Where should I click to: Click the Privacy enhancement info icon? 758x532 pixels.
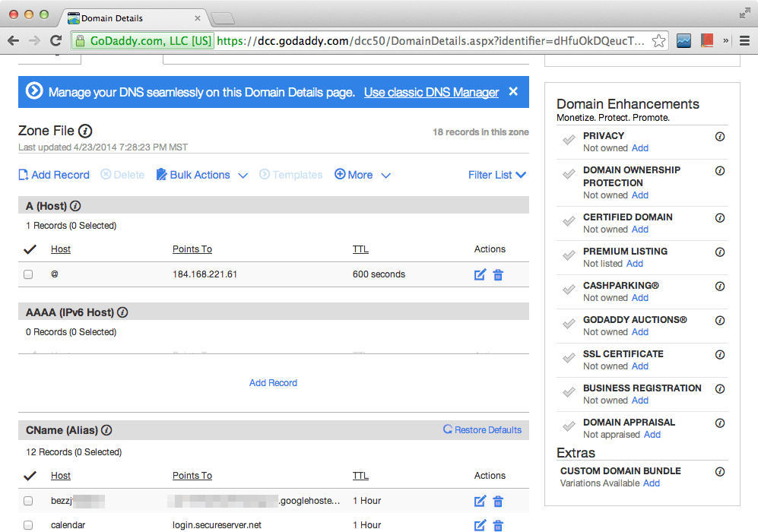720,137
